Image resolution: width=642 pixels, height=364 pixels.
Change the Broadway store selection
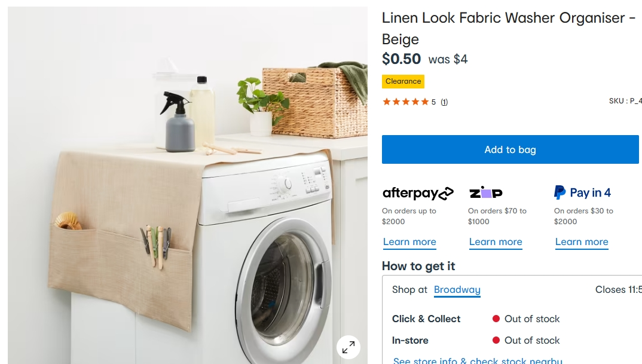[x=457, y=290]
